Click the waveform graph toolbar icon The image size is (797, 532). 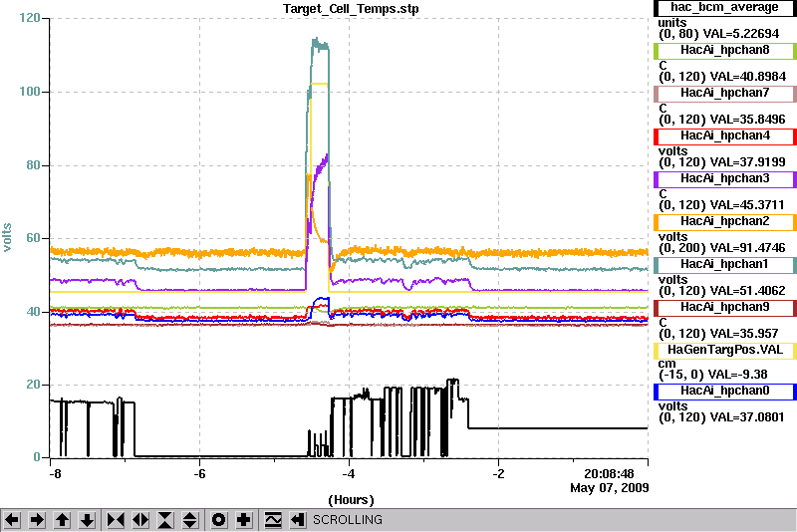(273, 520)
